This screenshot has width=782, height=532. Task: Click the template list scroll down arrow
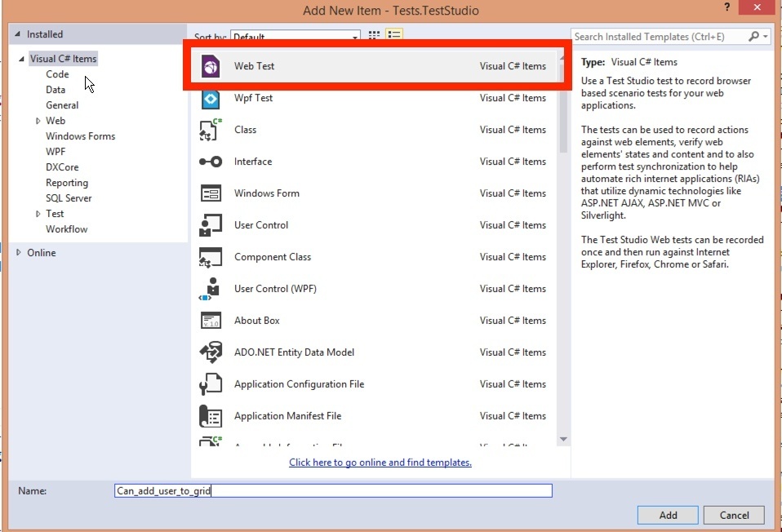(x=563, y=439)
